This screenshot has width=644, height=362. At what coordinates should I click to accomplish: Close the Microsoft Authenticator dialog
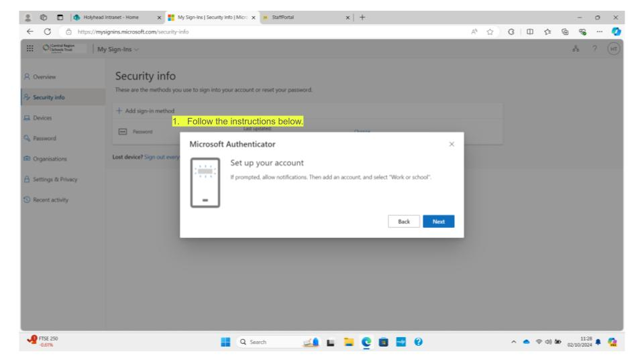point(451,144)
